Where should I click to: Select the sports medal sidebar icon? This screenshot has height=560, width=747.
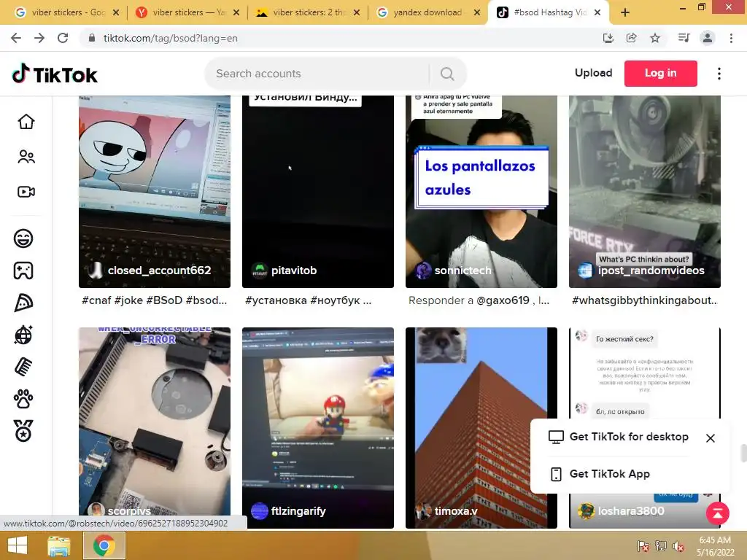(23, 431)
